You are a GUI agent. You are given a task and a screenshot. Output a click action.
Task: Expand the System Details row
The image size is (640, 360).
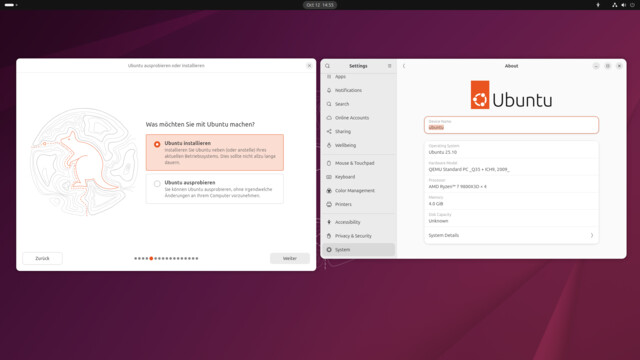pos(511,236)
